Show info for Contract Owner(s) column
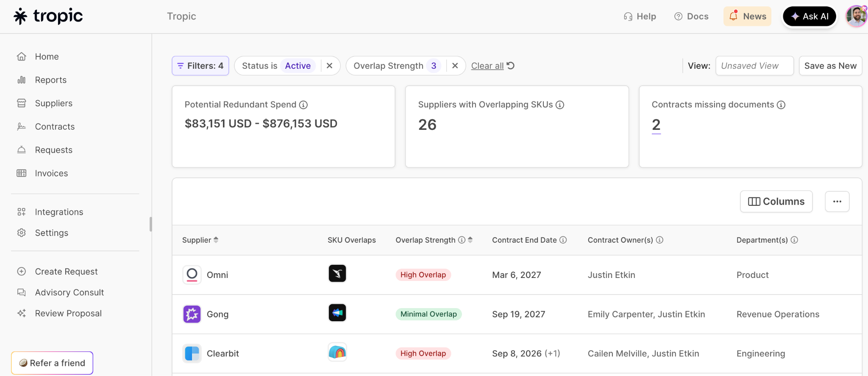868x376 pixels. (x=659, y=240)
